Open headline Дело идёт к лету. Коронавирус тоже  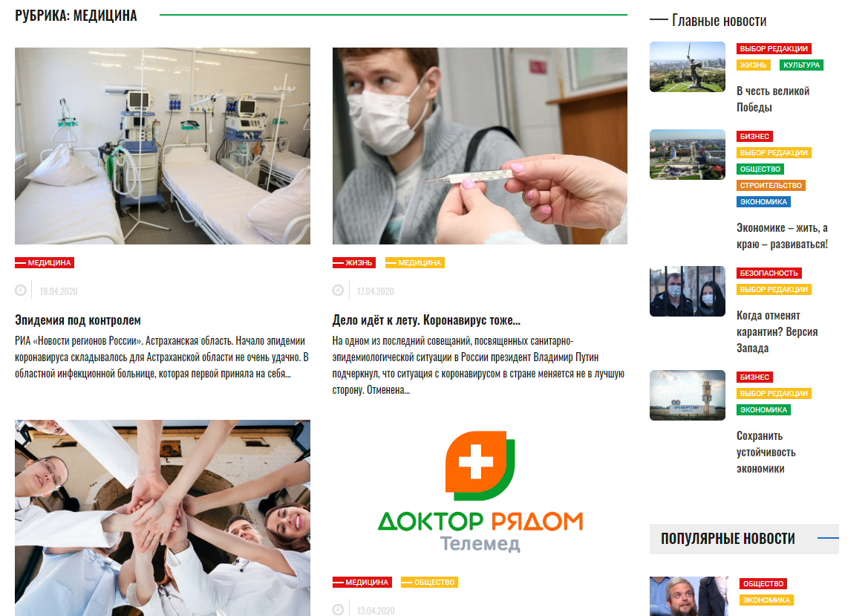(x=426, y=320)
